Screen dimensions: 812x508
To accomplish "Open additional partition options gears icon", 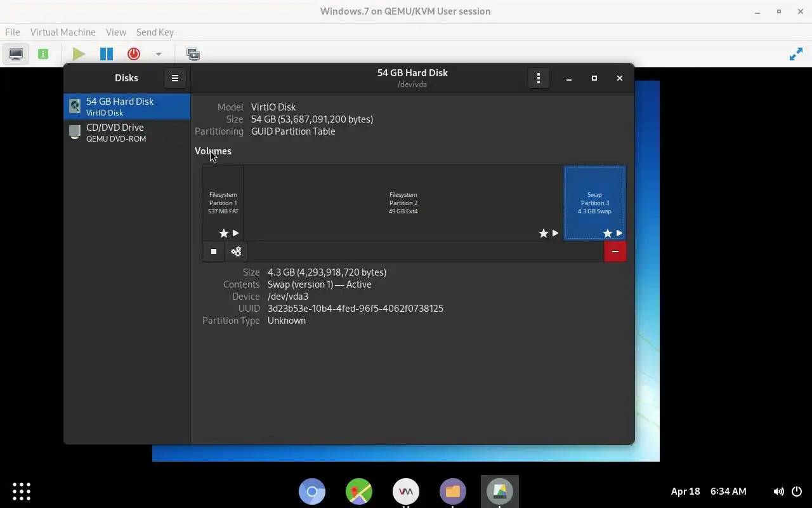I will pos(236,251).
